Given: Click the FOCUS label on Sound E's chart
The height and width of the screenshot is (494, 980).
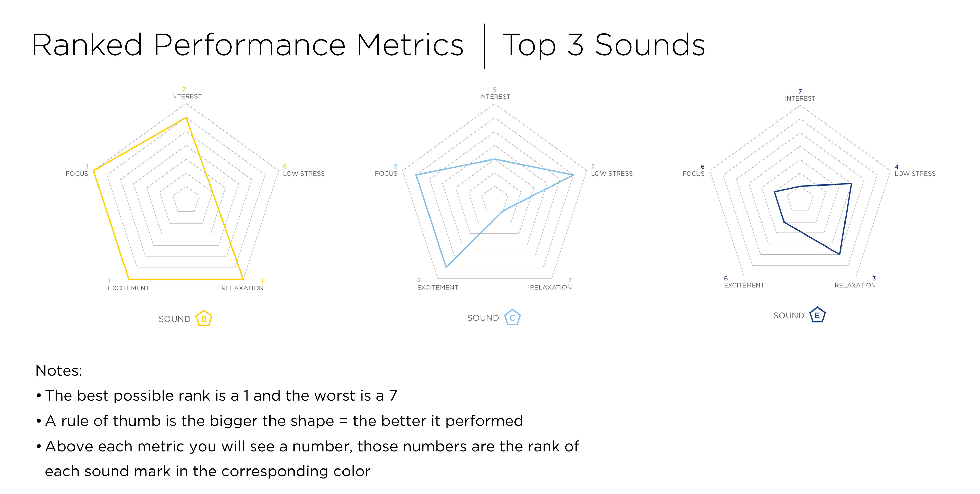Looking at the screenshot, I should (x=693, y=174).
